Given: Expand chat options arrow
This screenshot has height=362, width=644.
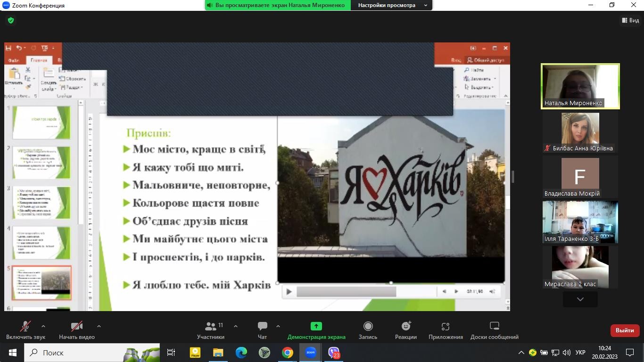Looking at the screenshot, I should [x=278, y=326].
